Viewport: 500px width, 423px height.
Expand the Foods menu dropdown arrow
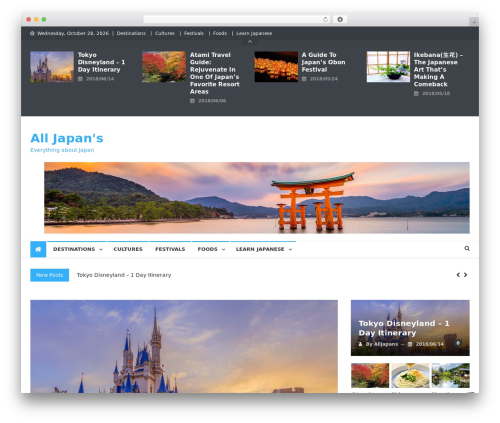(223, 249)
